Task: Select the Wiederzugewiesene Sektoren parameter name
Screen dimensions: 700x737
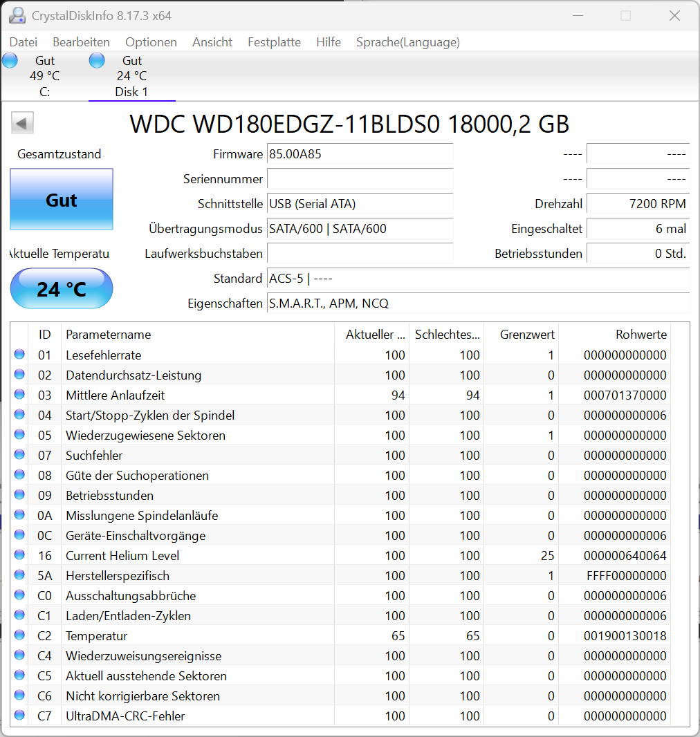Action: [145, 436]
